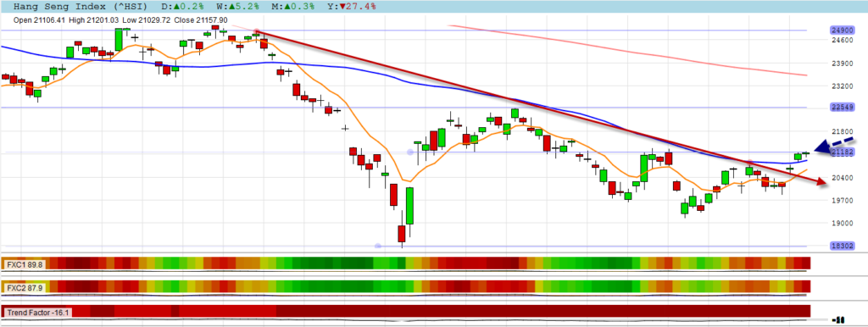
Task: Click the 19700 axis price label
Action: click(842, 200)
